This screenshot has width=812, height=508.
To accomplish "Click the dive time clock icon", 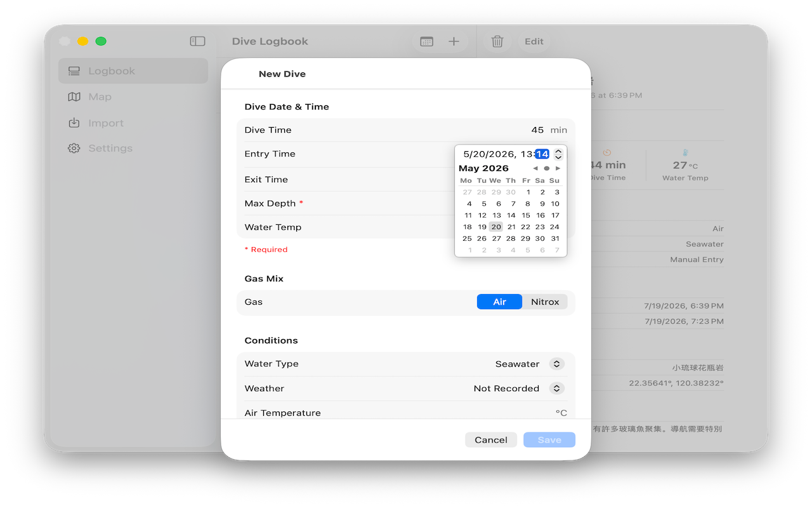I will coord(607,152).
